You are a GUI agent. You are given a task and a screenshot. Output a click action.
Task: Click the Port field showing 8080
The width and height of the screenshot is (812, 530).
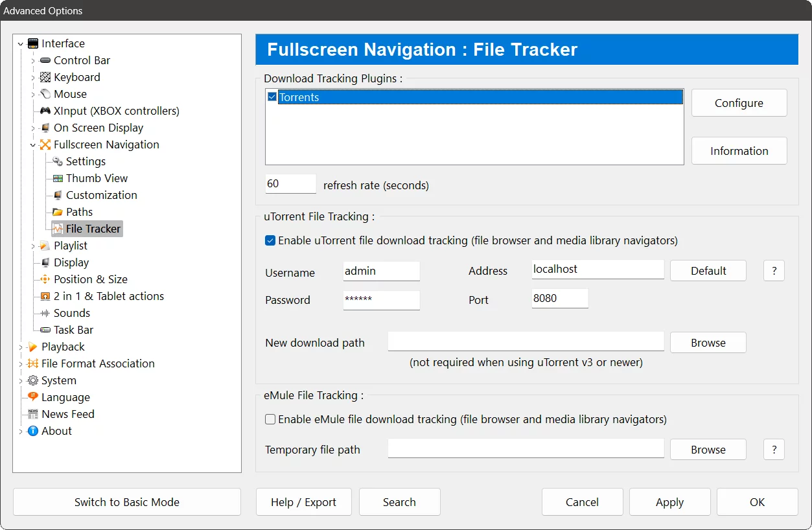pos(560,299)
